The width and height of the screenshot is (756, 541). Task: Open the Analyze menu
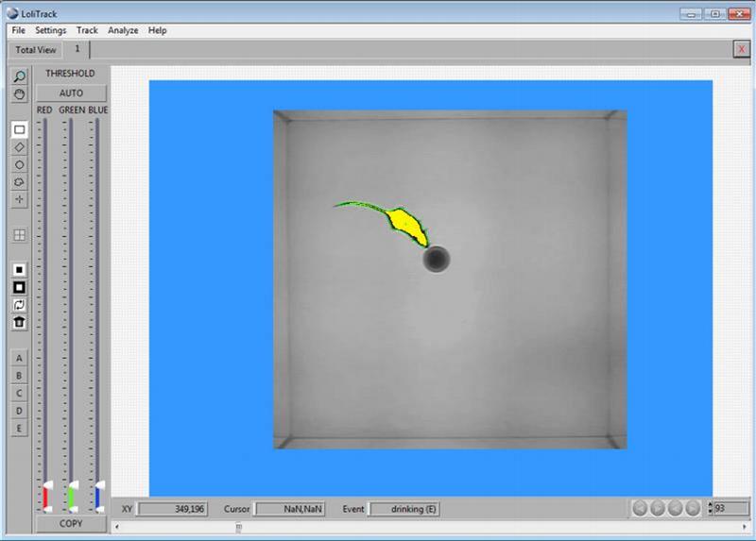[x=123, y=30]
